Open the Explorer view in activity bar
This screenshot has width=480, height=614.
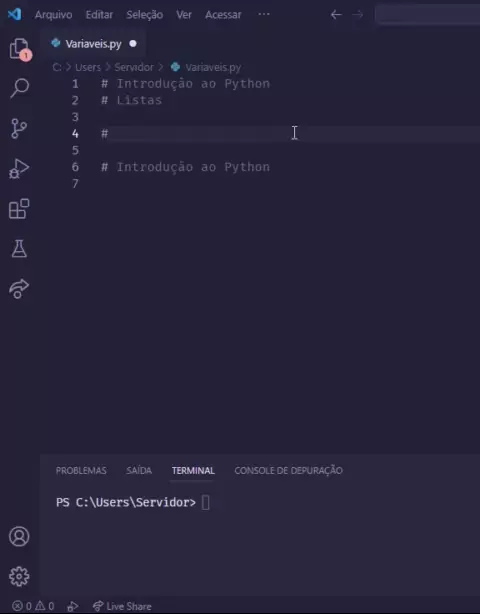[19, 49]
